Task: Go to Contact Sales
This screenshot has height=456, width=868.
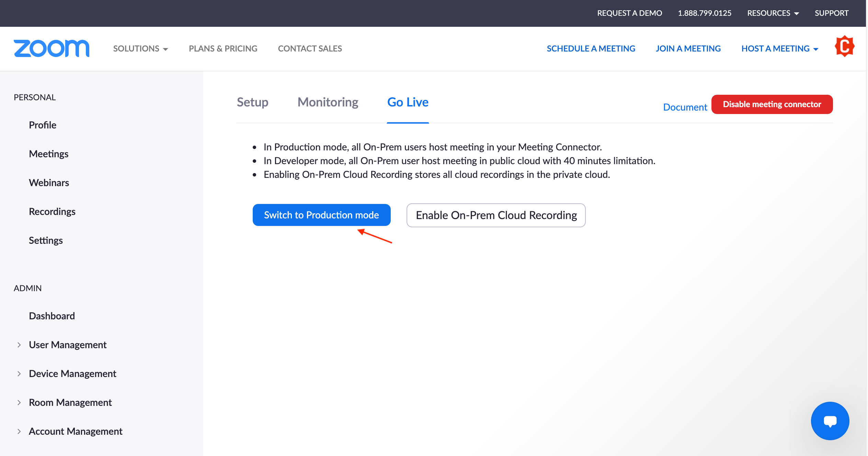Action: point(310,48)
